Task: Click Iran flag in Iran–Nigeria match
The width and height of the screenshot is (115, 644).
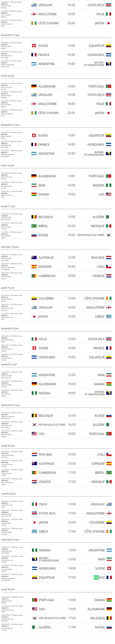Action: click(x=34, y=185)
